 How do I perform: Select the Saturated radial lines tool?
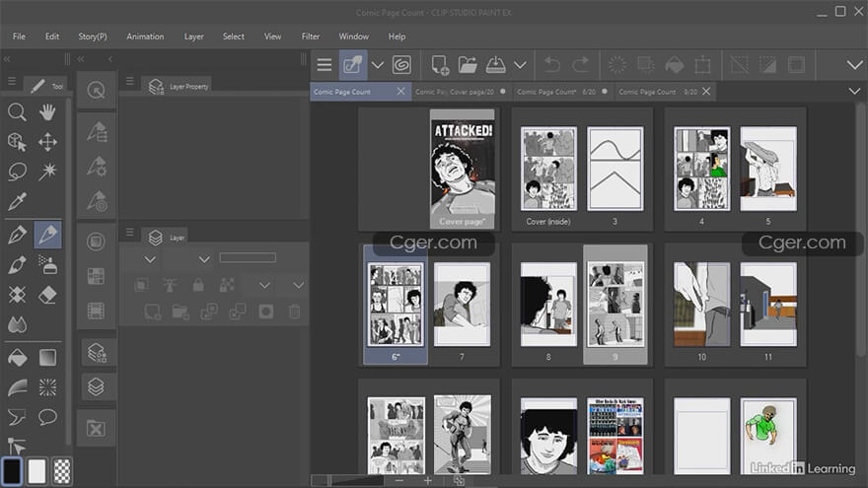coord(47,387)
